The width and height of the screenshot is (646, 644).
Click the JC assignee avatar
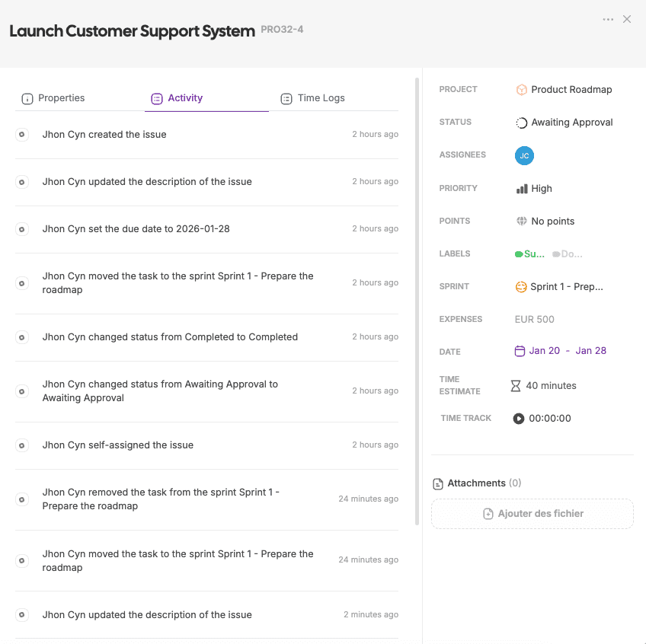coord(524,155)
